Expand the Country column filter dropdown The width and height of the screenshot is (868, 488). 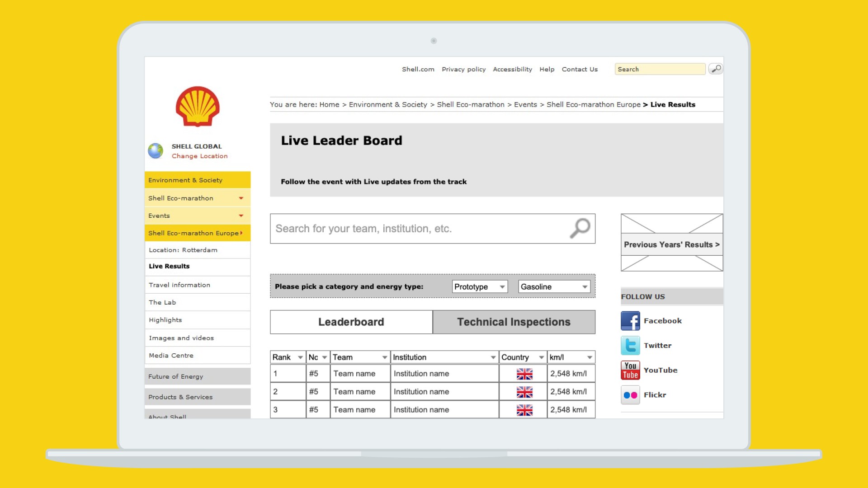[x=541, y=357]
